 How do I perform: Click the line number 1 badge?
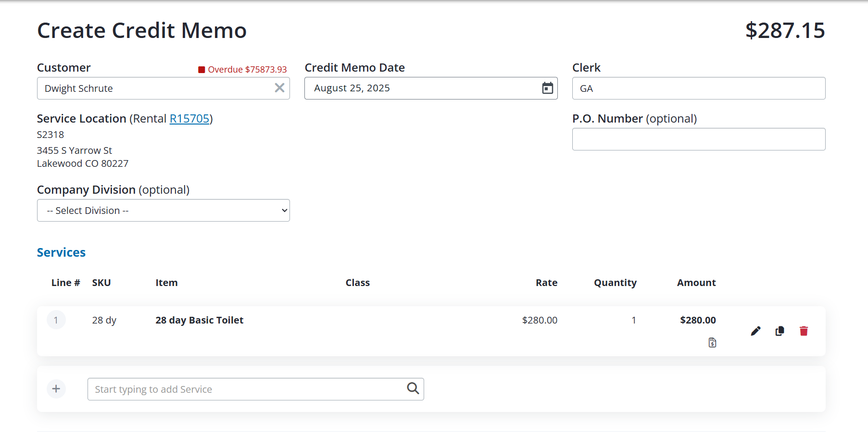[x=56, y=319]
